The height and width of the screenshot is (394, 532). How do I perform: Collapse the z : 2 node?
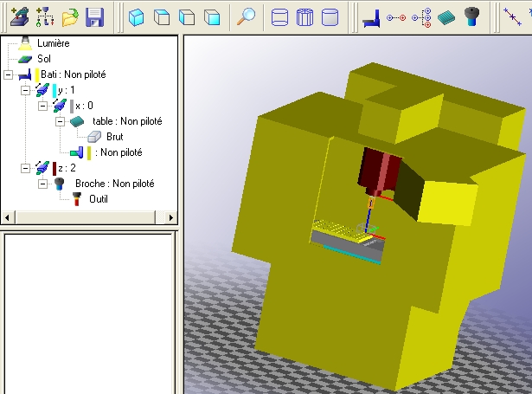(x=25, y=169)
